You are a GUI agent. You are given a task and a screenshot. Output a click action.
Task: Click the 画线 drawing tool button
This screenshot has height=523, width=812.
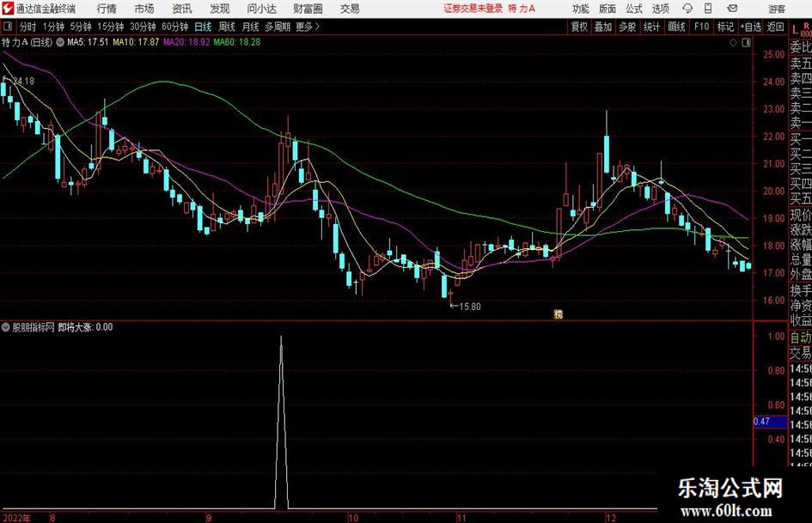coord(676,27)
